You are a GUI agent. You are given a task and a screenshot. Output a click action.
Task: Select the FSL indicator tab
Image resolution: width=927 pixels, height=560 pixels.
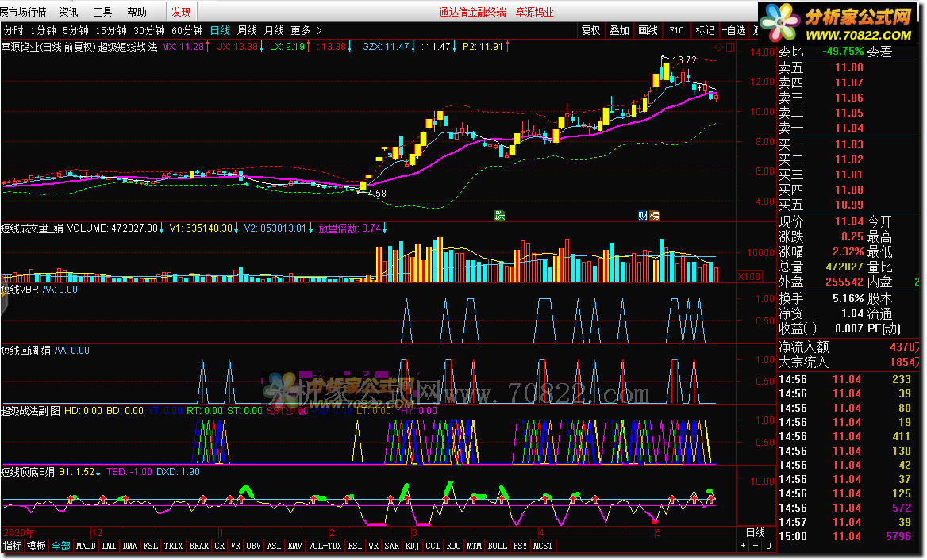pos(151,546)
